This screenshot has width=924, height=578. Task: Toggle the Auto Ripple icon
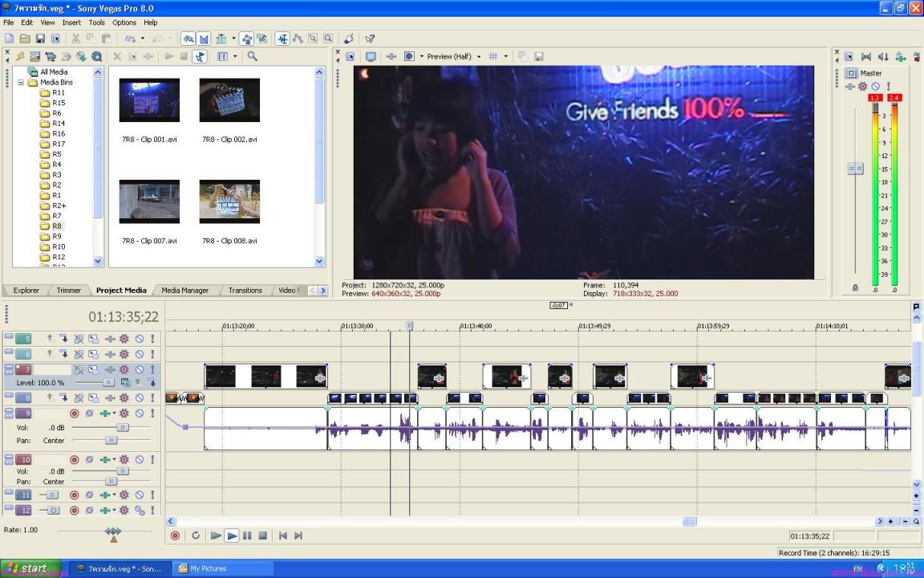(x=221, y=39)
